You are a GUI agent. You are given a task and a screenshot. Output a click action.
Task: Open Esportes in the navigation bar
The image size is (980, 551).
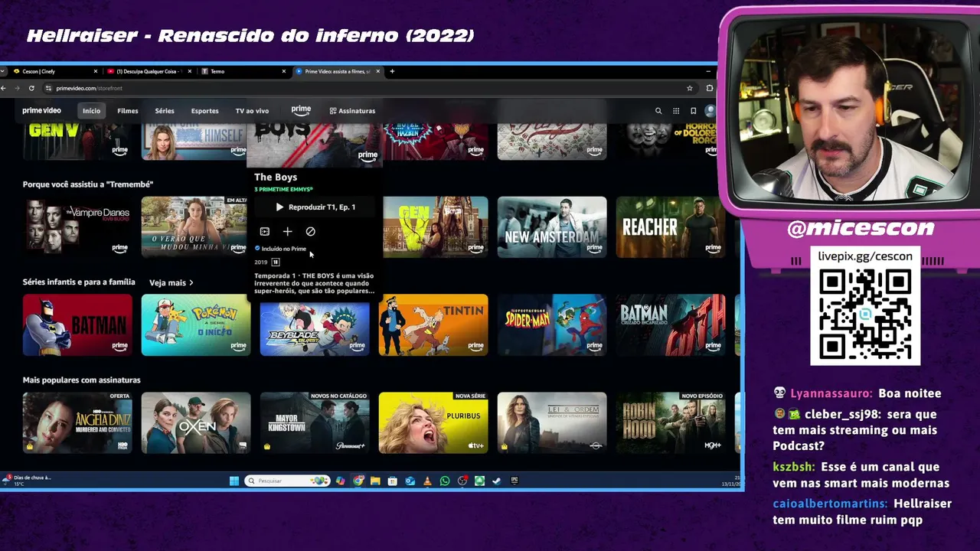click(204, 111)
